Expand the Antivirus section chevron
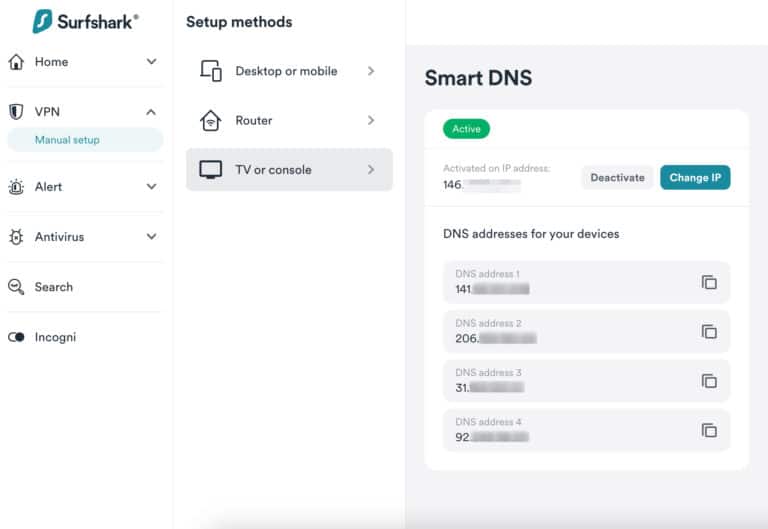 click(x=151, y=237)
